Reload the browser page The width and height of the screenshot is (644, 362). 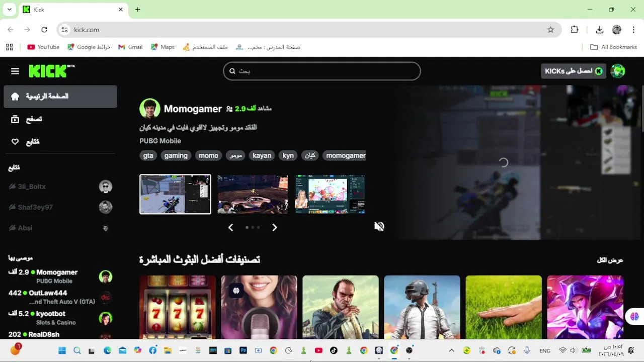pyautogui.click(x=44, y=30)
